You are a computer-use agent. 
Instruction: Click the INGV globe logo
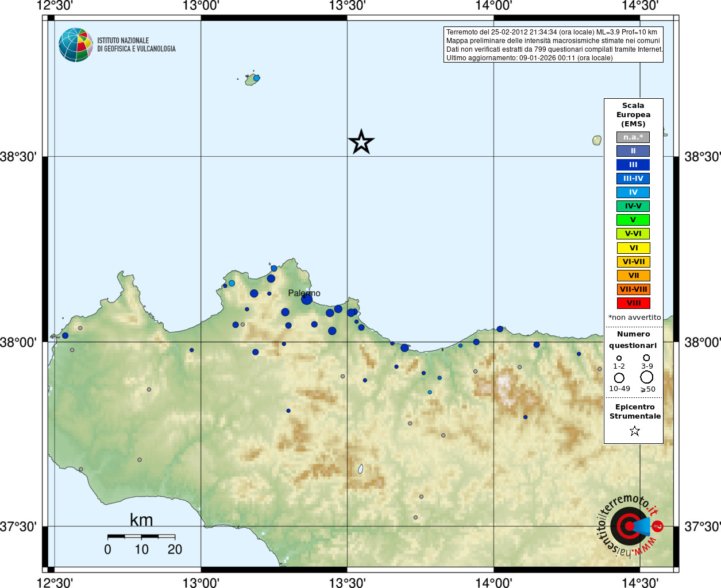76,45
